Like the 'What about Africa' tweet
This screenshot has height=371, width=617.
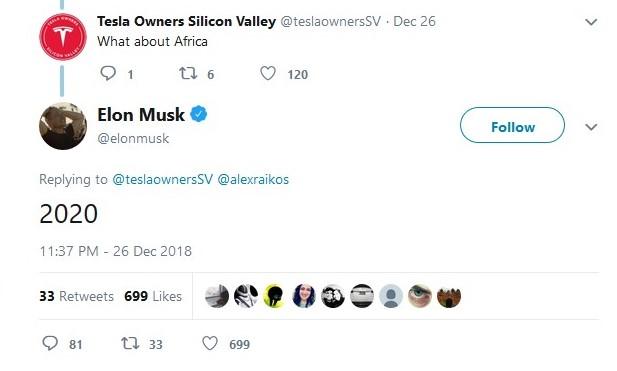pyautogui.click(x=268, y=73)
